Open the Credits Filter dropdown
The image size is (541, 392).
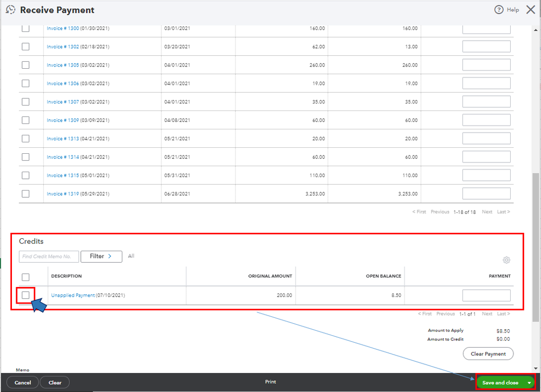click(x=101, y=257)
